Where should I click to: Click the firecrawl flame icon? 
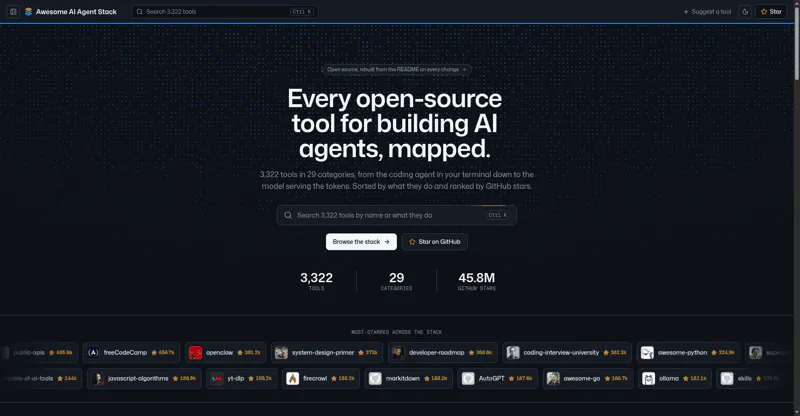coord(292,379)
